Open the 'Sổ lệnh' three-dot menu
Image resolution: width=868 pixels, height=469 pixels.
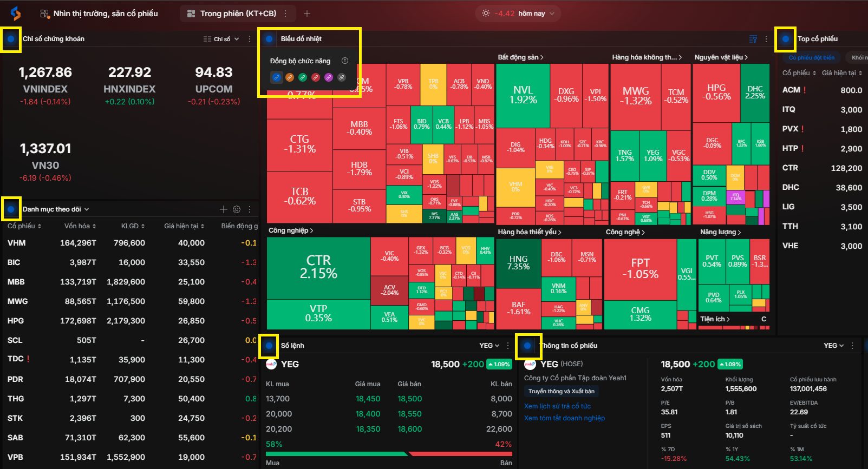[508, 346]
